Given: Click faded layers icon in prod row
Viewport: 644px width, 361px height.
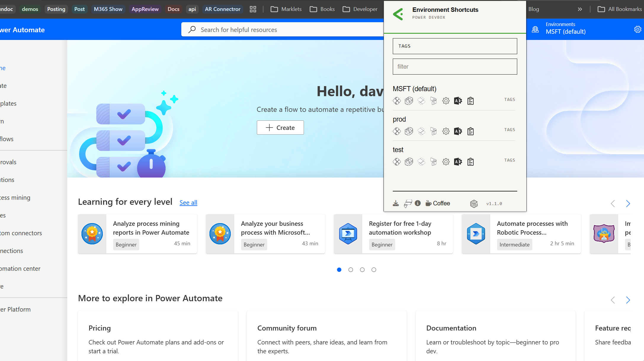Looking at the screenshot, I should (x=421, y=131).
